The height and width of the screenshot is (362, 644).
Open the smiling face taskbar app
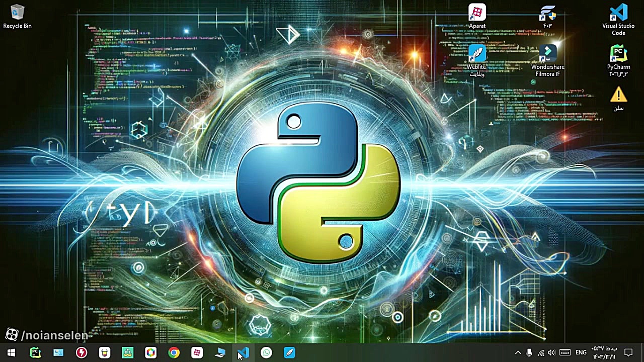click(104, 352)
